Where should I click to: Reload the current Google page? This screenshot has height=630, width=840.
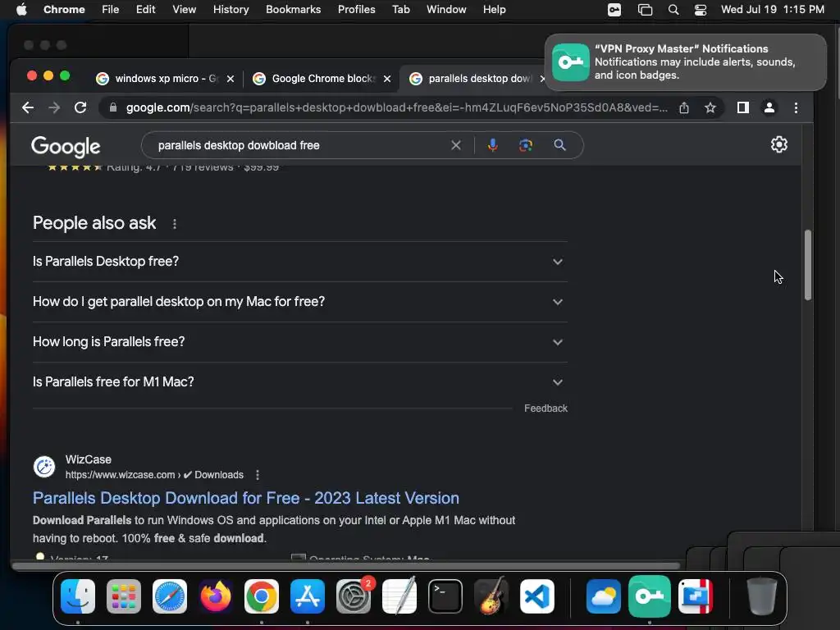80,107
